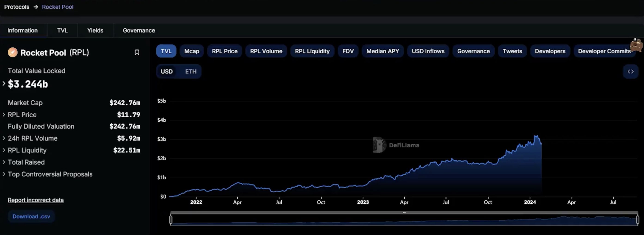Image resolution: width=644 pixels, height=235 pixels.
Task: Enable the Tweets chart metric
Action: pyautogui.click(x=512, y=51)
